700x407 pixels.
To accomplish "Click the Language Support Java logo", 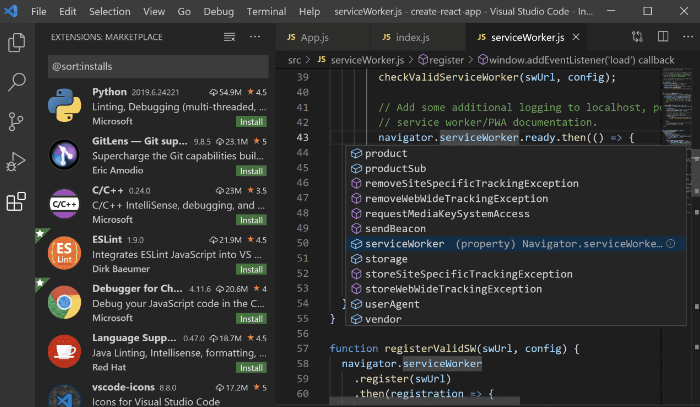I will tap(65, 352).
